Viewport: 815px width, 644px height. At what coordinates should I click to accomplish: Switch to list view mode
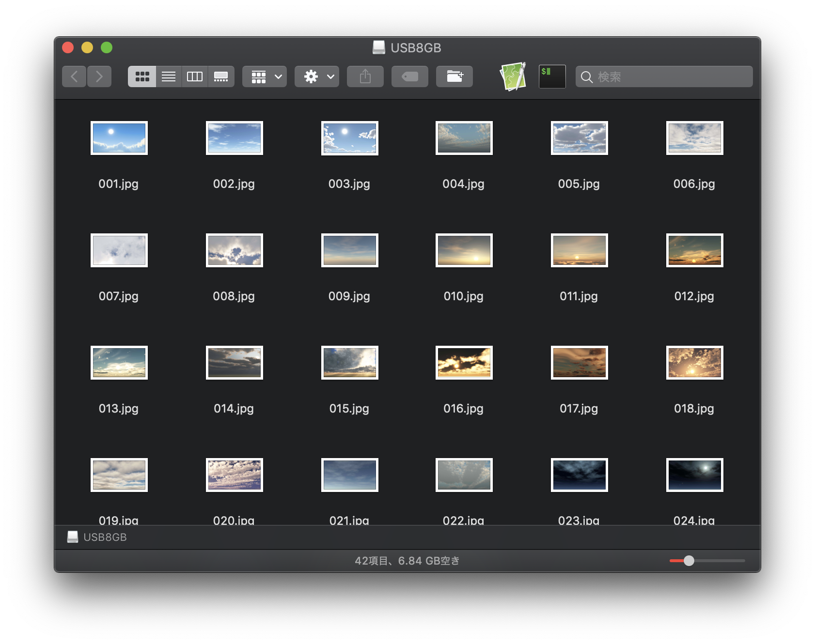click(169, 77)
